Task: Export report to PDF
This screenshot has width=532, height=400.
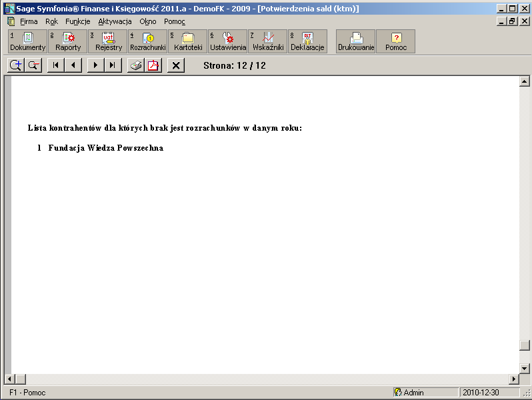Action: [x=153, y=65]
